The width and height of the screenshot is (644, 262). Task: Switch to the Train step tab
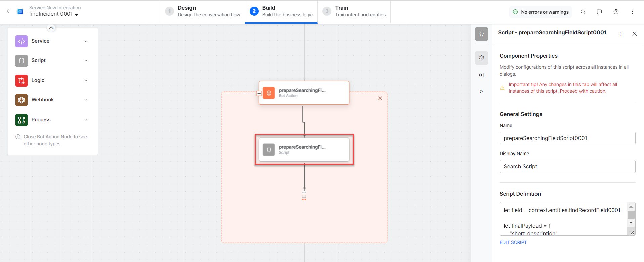pyautogui.click(x=354, y=11)
